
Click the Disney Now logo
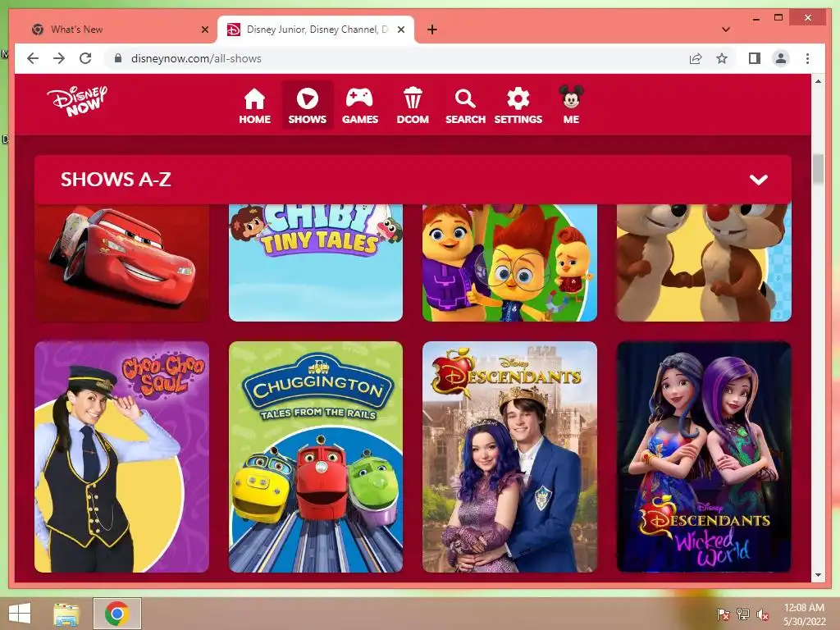click(x=77, y=101)
